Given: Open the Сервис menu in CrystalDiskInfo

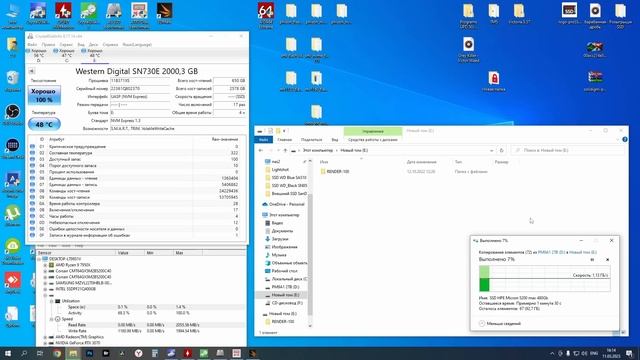Looking at the screenshot, I should pos(66,44).
